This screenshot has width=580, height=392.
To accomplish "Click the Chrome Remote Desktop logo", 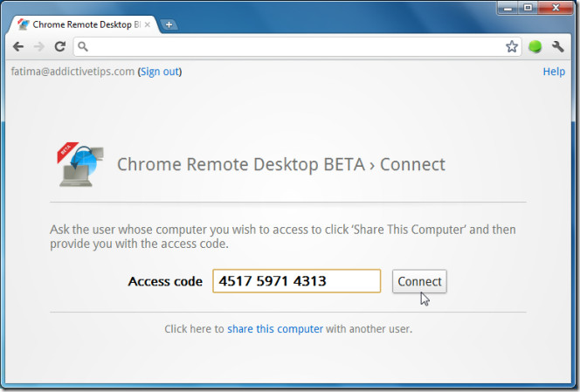I will coord(80,164).
